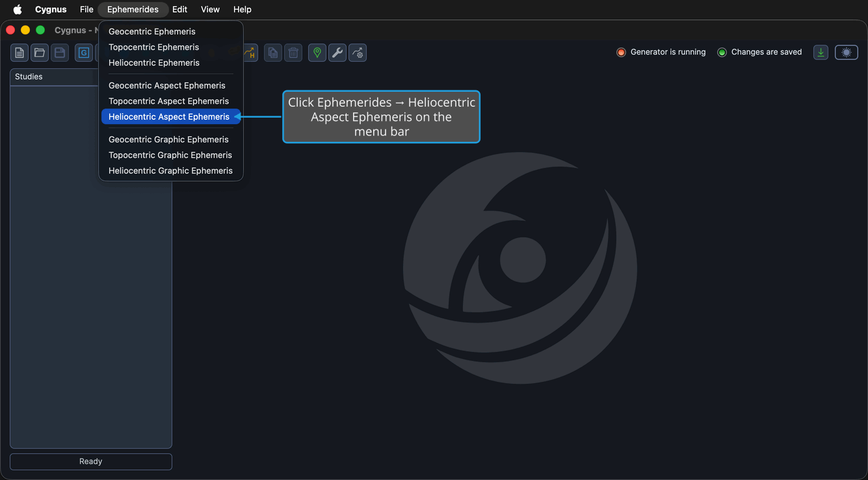Click the green download arrow icon

[821, 53]
